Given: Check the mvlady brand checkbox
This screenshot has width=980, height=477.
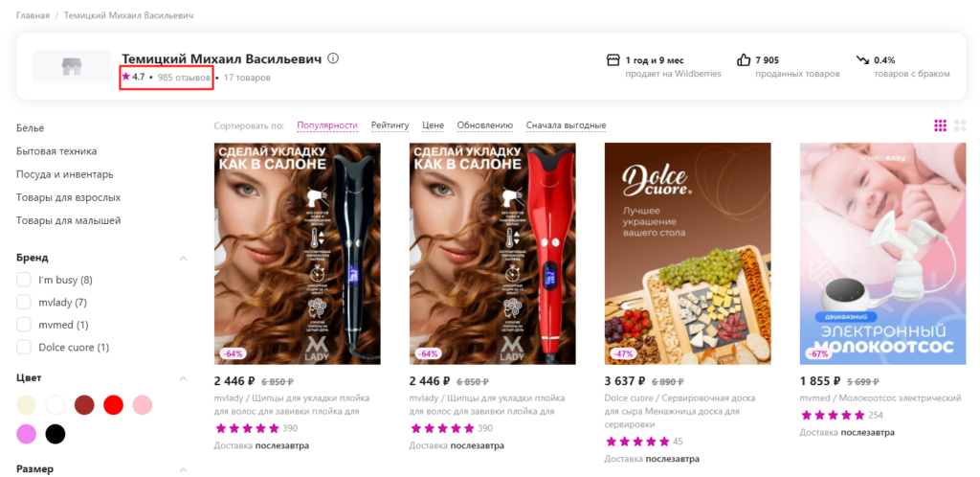Looking at the screenshot, I should 24,302.
